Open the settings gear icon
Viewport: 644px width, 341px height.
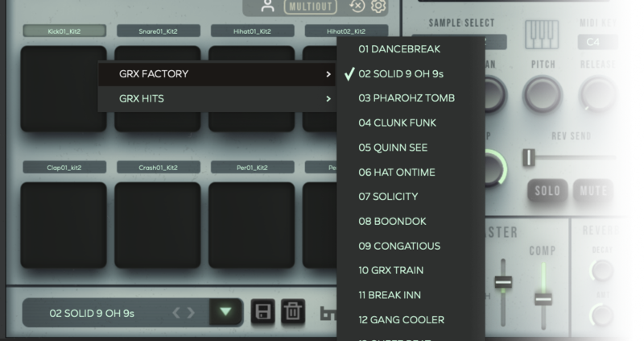click(x=378, y=8)
